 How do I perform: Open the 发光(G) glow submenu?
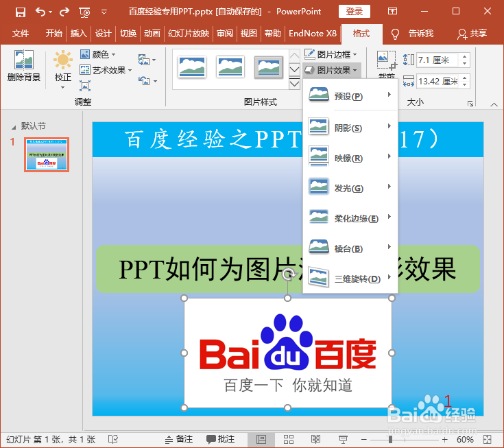tap(350, 187)
